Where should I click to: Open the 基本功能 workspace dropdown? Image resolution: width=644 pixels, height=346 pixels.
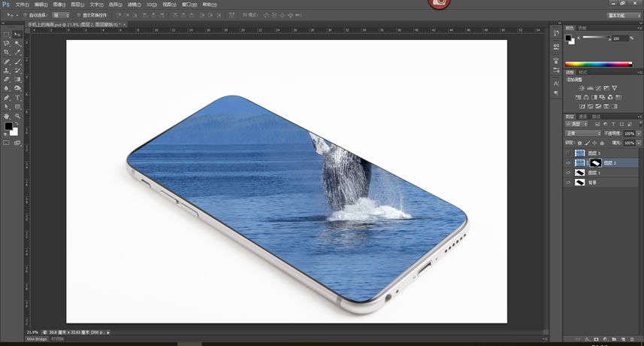coord(624,15)
